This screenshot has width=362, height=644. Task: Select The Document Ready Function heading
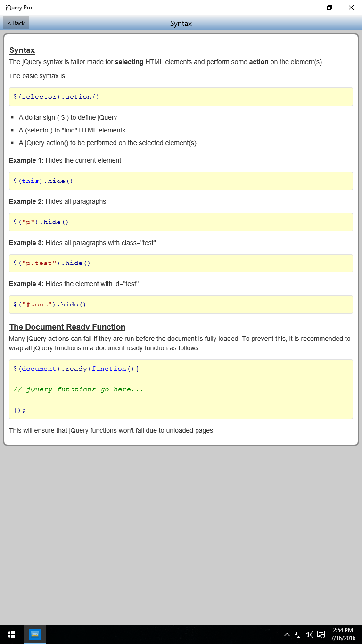pos(67,327)
